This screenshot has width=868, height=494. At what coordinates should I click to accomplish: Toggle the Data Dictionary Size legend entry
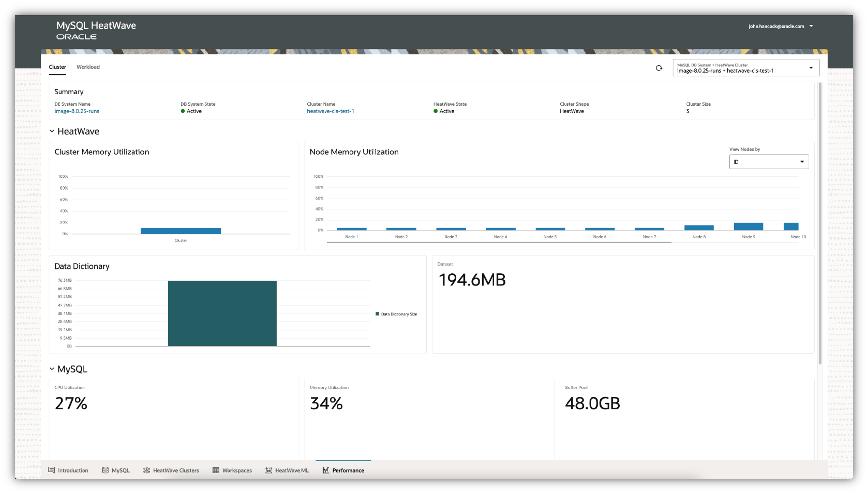pyautogui.click(x=396, y=314)
